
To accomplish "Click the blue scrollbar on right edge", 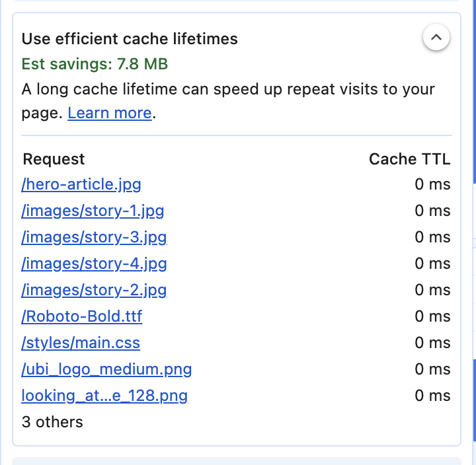I will coord(473,92).
